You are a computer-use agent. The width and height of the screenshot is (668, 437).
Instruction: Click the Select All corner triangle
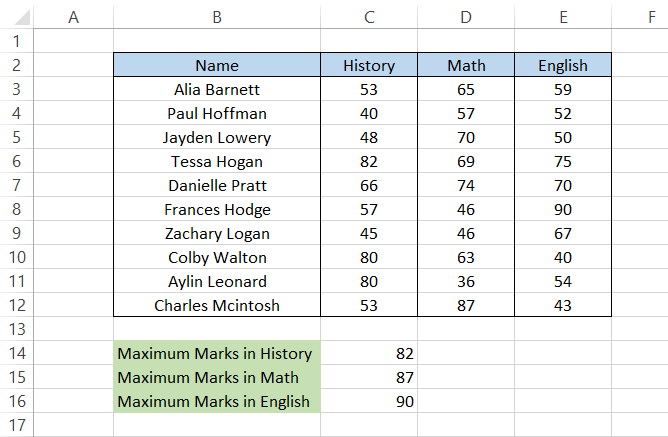tap(20, 17)
